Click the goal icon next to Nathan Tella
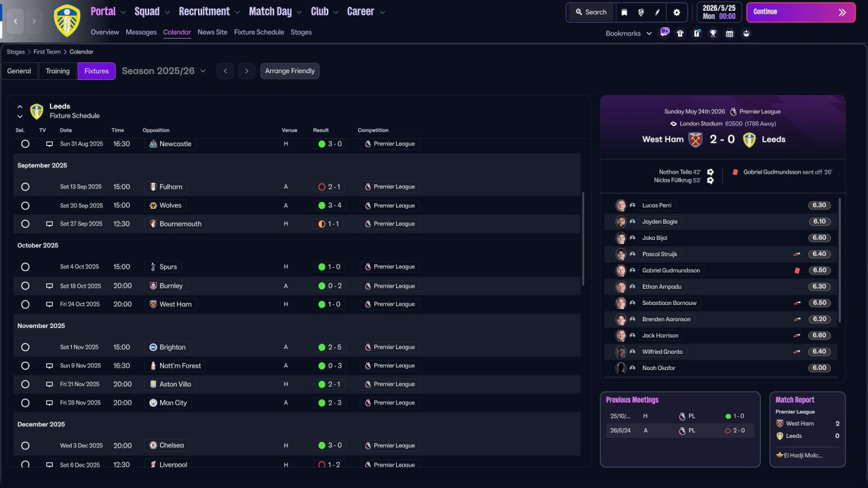 pyautogui.click(x=710, y=172)
